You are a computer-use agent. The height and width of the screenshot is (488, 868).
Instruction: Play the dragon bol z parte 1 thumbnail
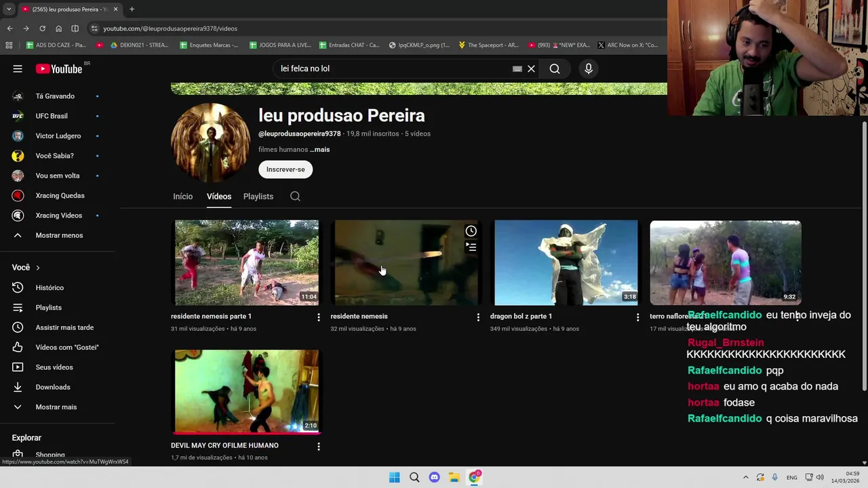click(566, 262)
